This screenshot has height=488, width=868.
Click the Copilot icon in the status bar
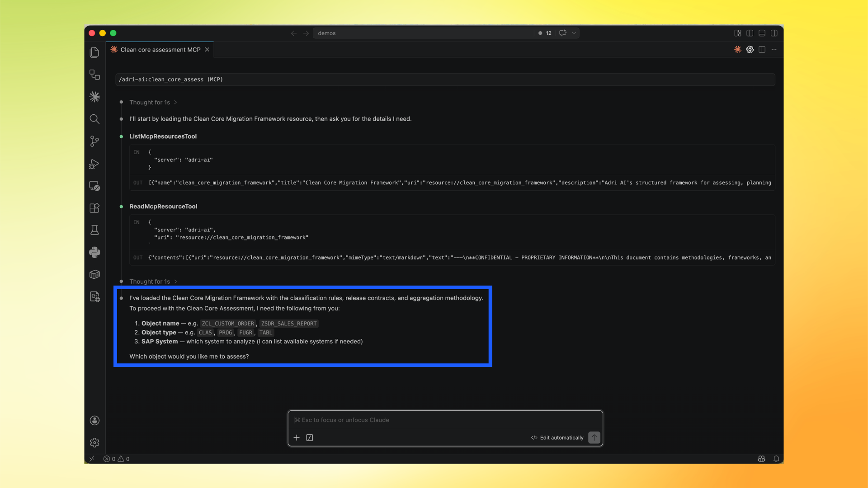coord(761,458)
